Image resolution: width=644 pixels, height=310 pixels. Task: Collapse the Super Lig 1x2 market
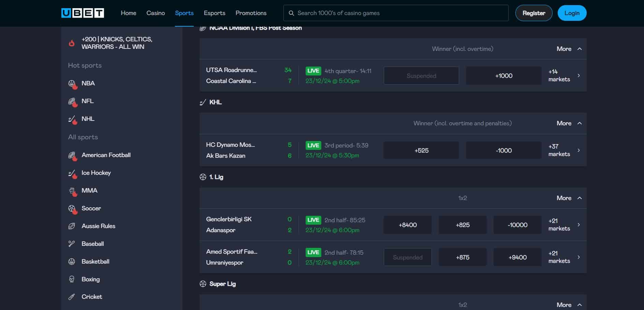pyautogui.click(x=569, y=305)
